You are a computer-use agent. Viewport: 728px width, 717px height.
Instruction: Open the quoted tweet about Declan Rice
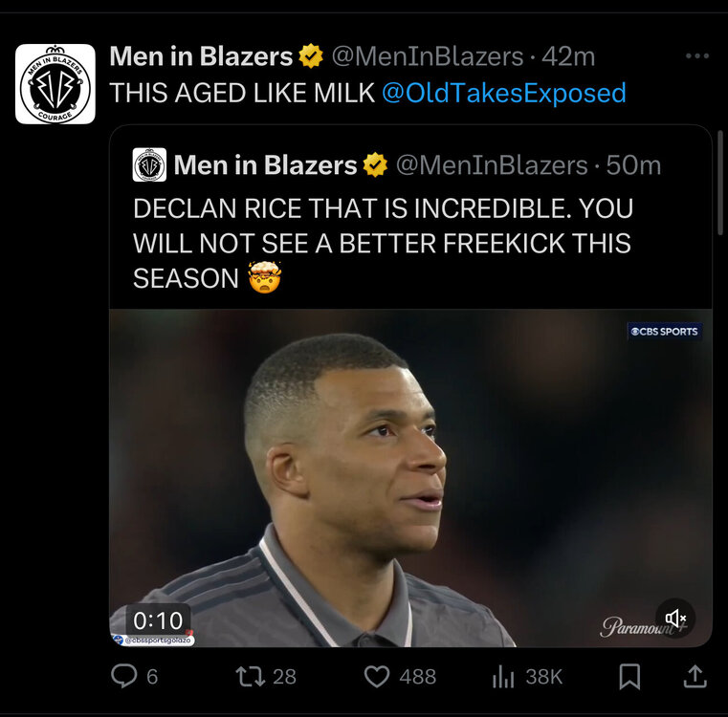click(x=383, y=244)
